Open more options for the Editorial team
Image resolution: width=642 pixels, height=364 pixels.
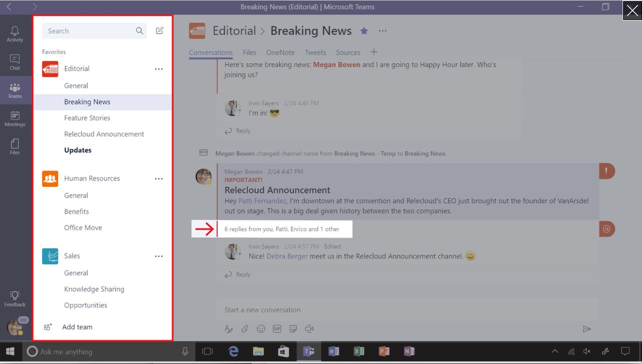coord(159,69)
